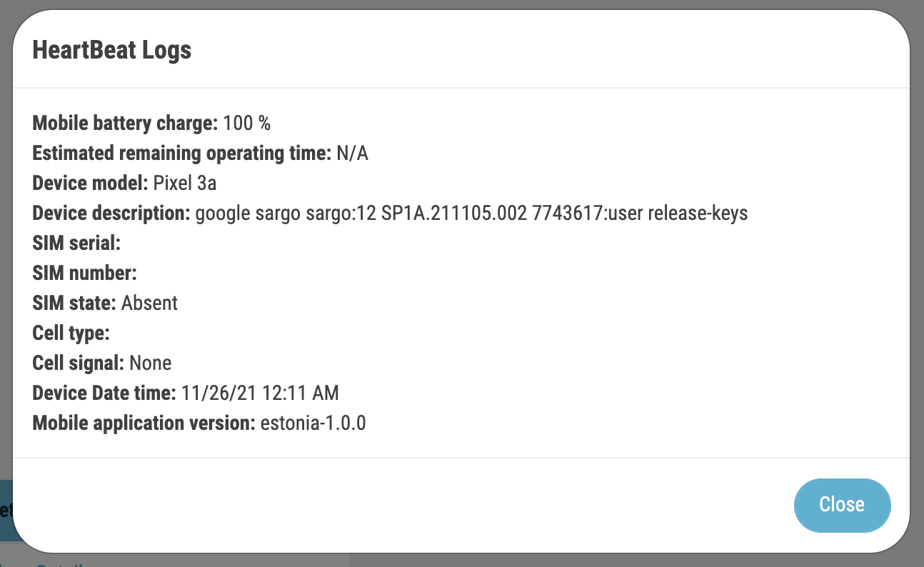Click the 100 % battery value
Screen dimensions: 924x567
pyautogui.click(x=246, y=124)
